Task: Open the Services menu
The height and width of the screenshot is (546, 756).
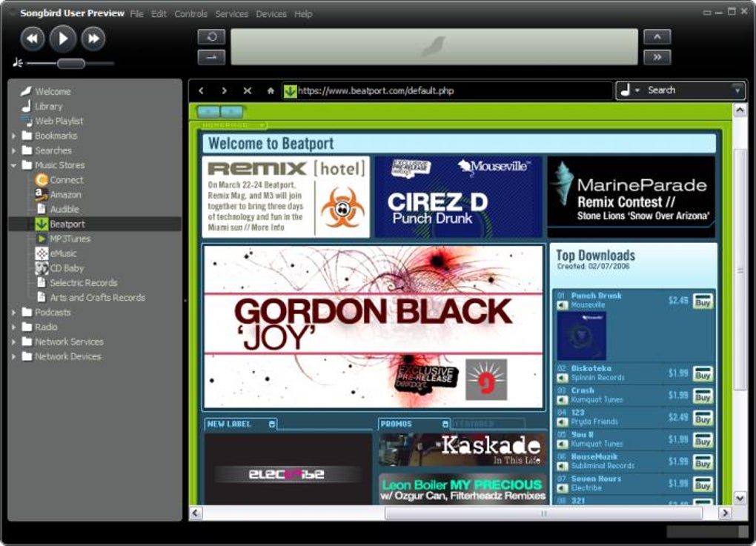Action: pyautogui.click(x=231, y=14)
